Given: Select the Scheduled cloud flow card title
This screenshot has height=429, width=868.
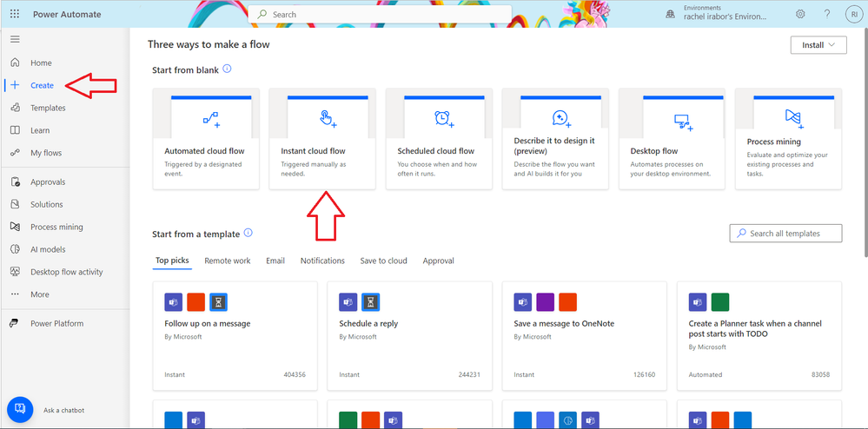Looking at the screenshot, I should tap(435, 151).
